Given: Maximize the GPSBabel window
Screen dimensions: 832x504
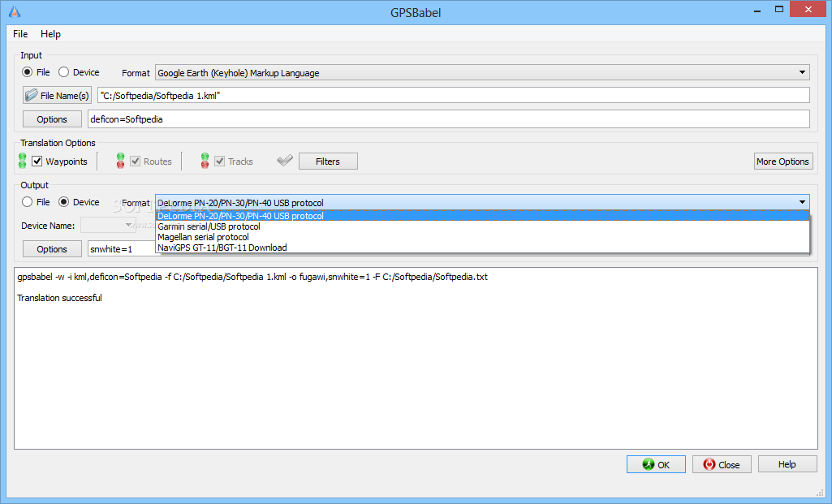Looking at the screenshot, I should click(779, 10).
